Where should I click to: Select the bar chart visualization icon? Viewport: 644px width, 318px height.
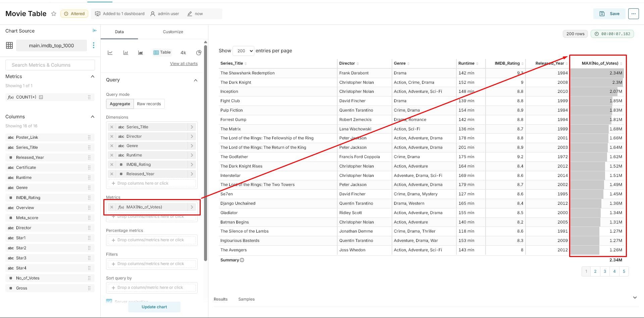point(126,53)
